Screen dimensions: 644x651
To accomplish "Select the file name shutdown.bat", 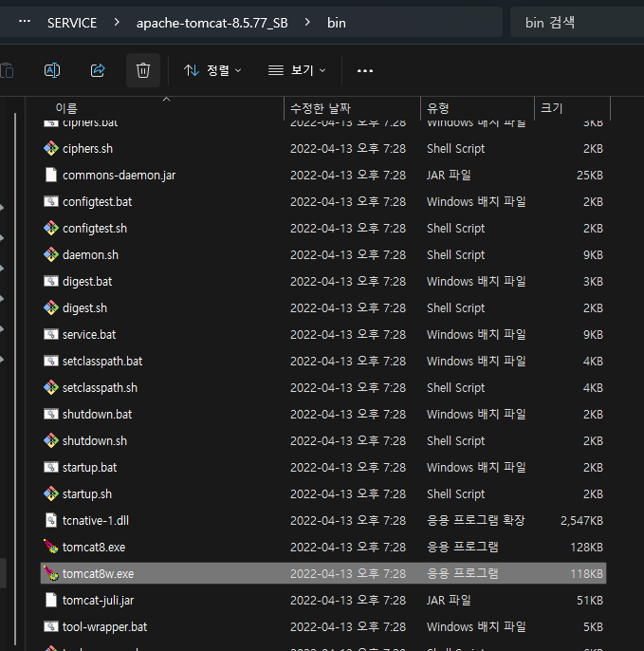I will coord(97,415).
